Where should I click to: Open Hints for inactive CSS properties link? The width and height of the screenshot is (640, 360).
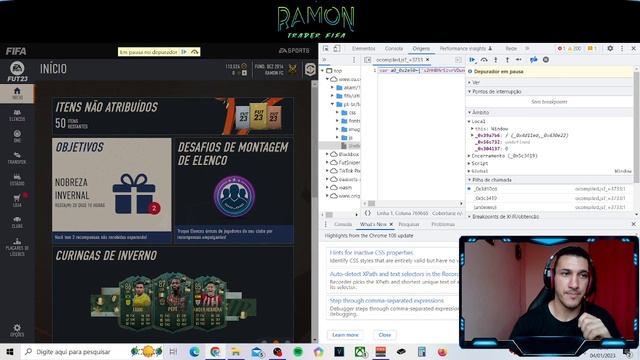tap(371, 253)
